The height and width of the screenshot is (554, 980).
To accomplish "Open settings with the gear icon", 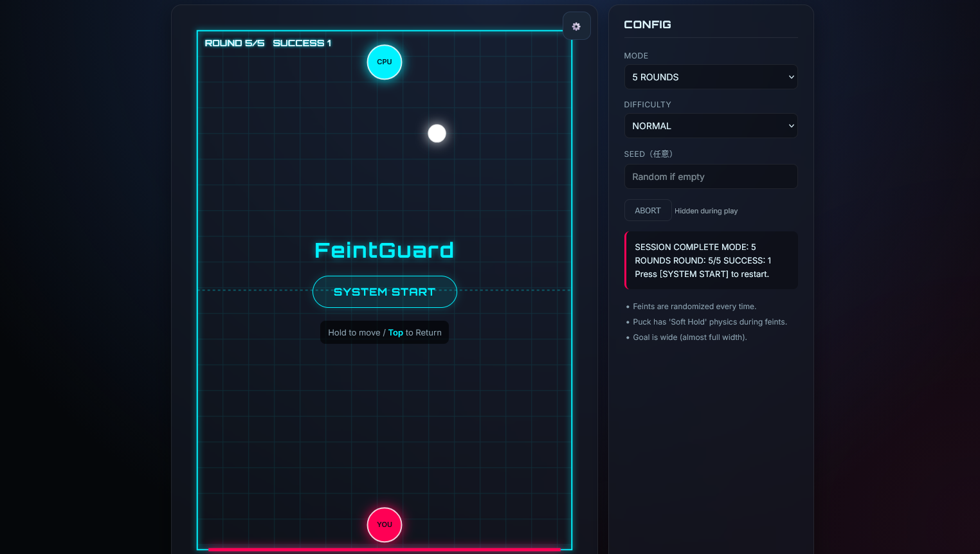I will (576, 26).
